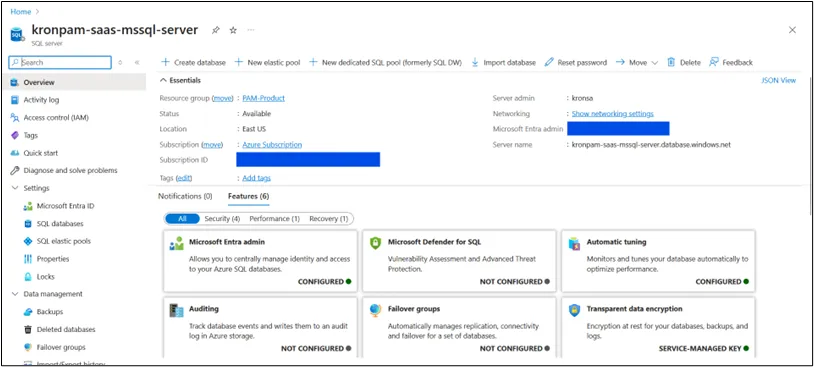Screen dimensions: 814x367
Task: Click Show networking settings link
Action: click(x=613, y=113)
